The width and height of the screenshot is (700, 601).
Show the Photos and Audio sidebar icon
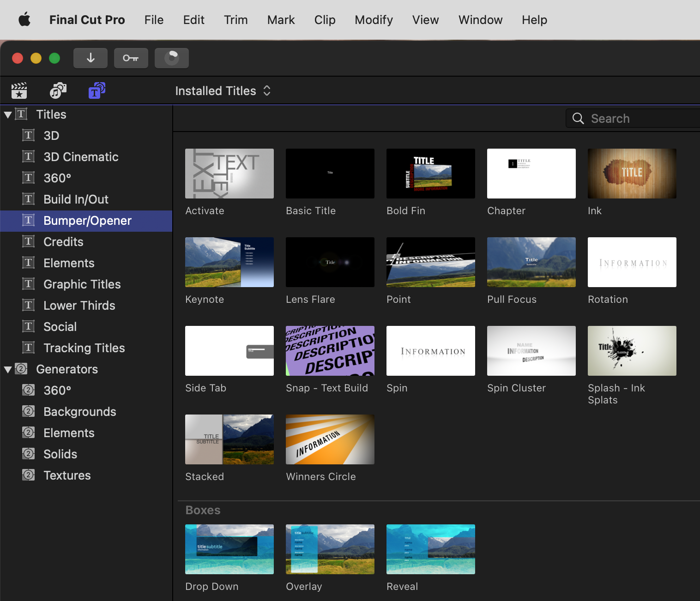point(58,90)
